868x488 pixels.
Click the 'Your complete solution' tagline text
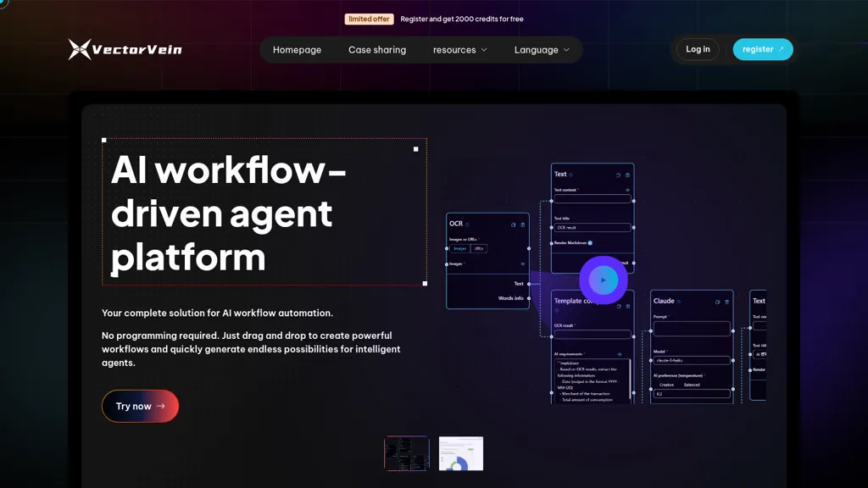218,313
